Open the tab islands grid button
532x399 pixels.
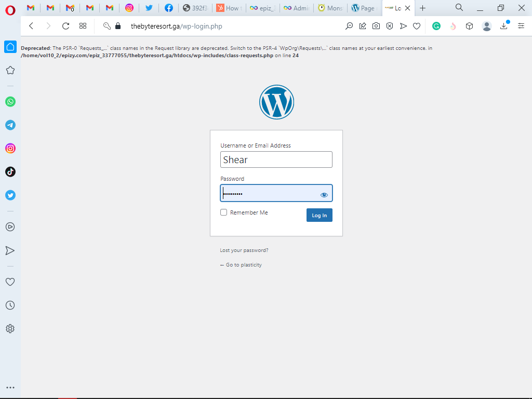click(83, 26)
